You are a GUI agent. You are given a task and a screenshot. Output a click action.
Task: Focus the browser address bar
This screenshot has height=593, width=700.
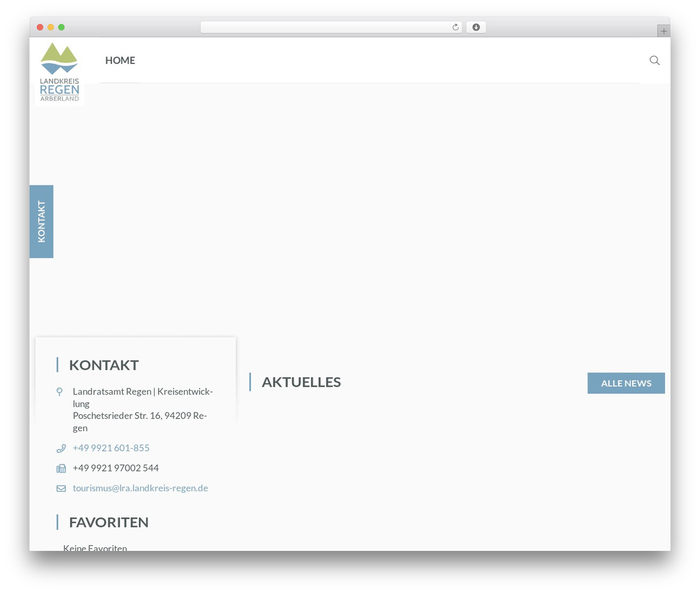331,27
